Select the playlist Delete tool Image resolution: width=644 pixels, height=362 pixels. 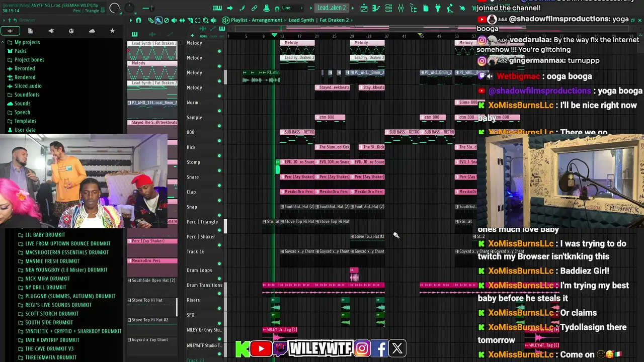coord(167,20)
